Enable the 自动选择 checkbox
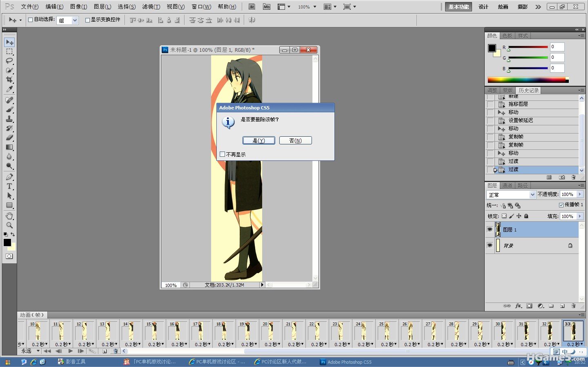Screen dimensions: 588x367 (x=30, y=20)
